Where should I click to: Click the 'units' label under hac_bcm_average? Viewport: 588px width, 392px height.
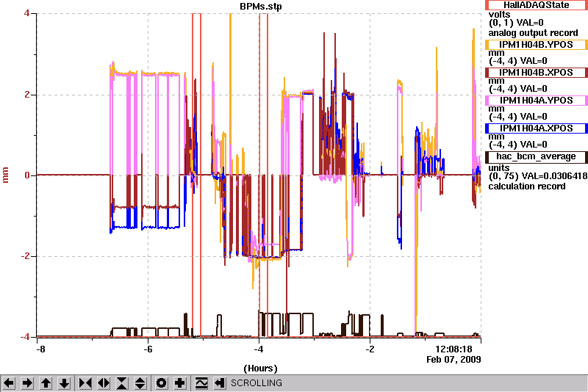pyautogui.click(x=499, y=167)
